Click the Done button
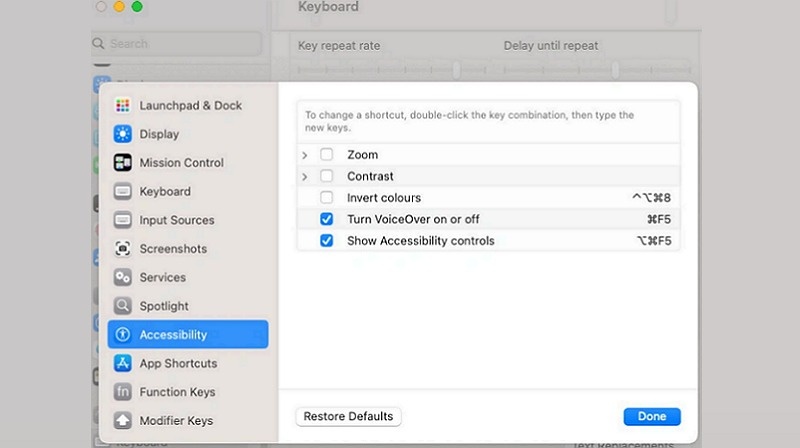This screenshot has width=800, height=448. [652, 416]
